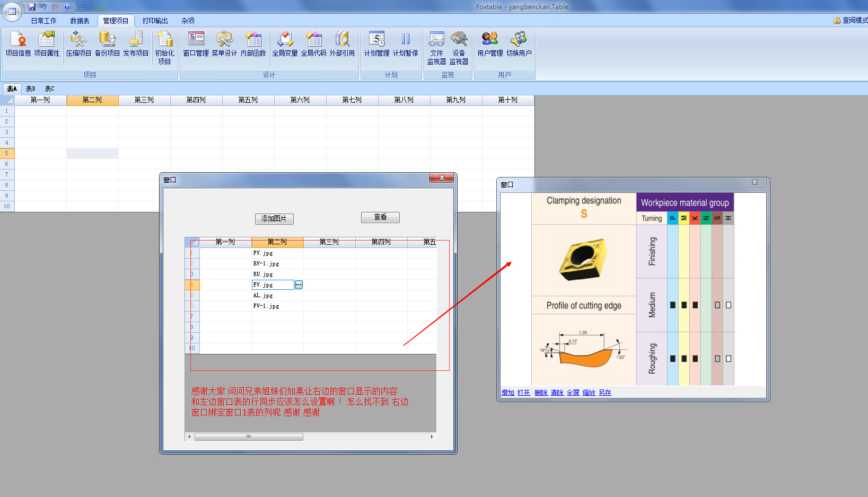
Task: Click the select-all corner of main table
Action: [x=7, y=100]
